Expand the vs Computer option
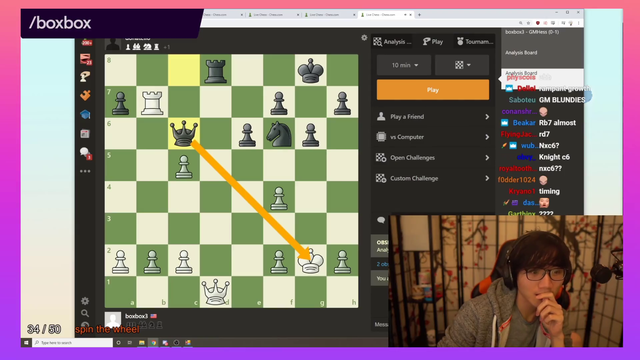Screen dimensions: 640x360 (433, 137)
